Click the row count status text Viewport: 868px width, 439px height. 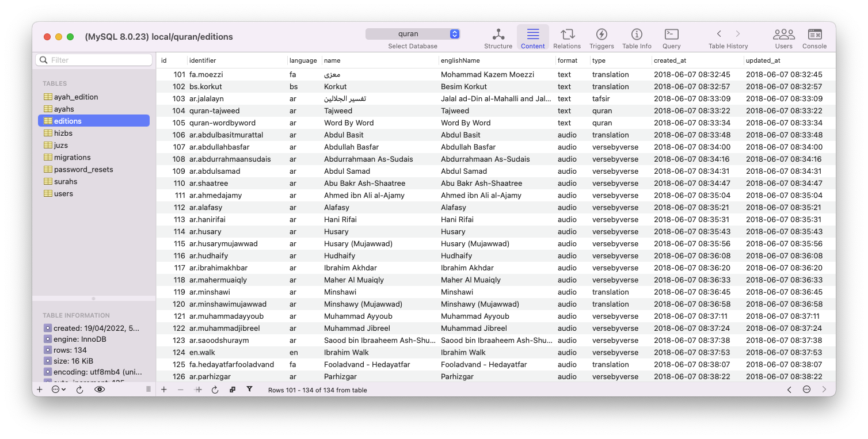click(317, 390)
